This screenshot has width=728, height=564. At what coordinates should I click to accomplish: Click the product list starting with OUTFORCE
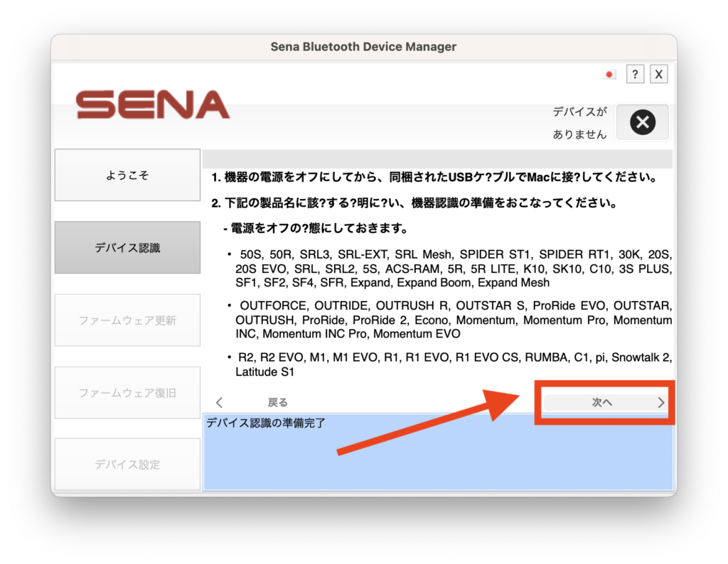point(453,320)
